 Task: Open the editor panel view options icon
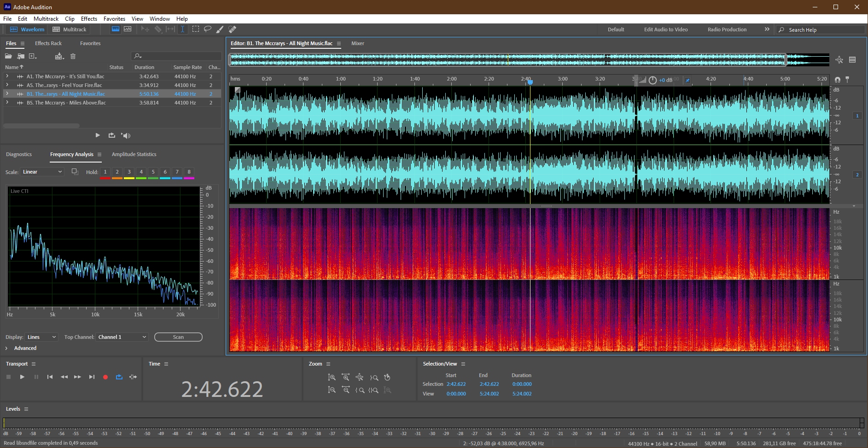(x=852, y=60)
